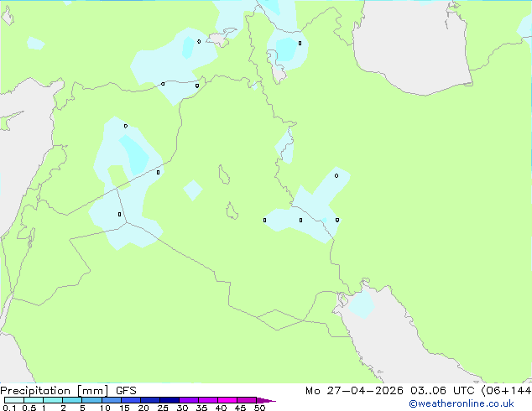Click the over-50 mm legend arrow tip
The width and height of the screenshot is (532, 411).
tap(266, 400)
